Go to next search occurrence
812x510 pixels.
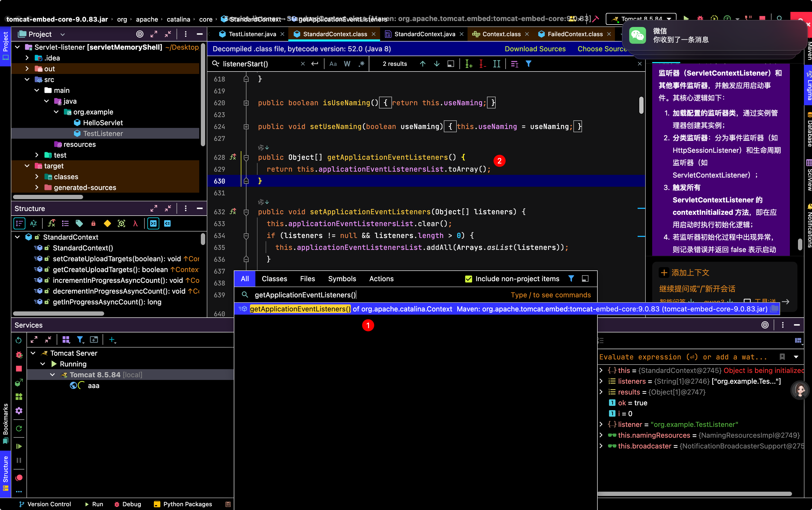(437, 64)
